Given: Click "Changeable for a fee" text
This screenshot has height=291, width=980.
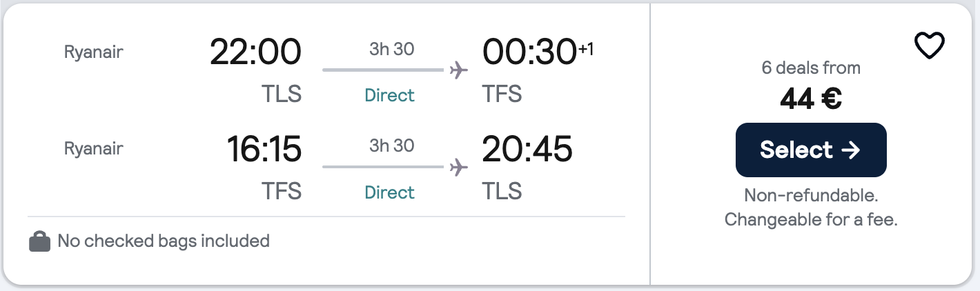Looking at the screenshot, I should tap(811, 220).
